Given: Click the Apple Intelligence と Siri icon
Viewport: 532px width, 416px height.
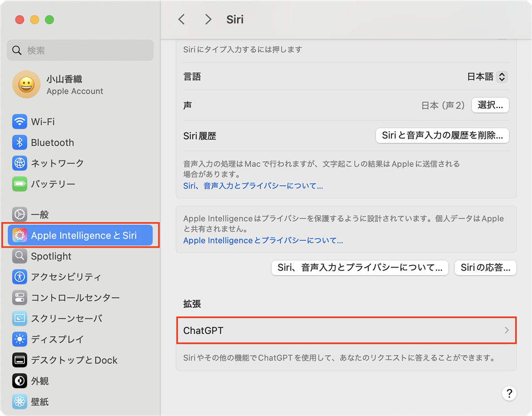Looking at the screenshot, I should (x=20, y=235).
